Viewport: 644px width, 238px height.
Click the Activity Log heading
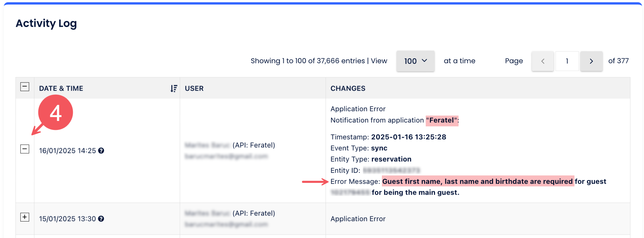[46, 24]
